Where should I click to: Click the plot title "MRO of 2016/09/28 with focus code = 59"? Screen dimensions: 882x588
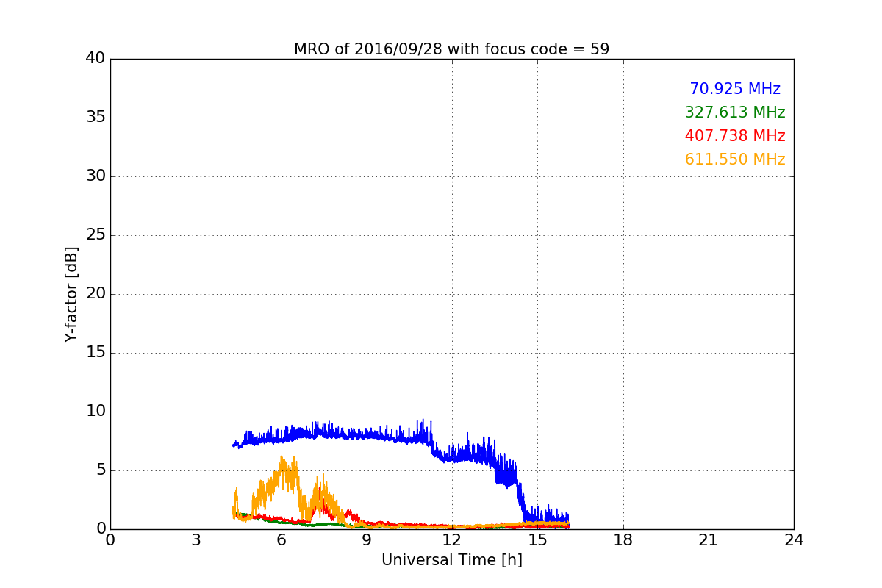click(451, 49)
